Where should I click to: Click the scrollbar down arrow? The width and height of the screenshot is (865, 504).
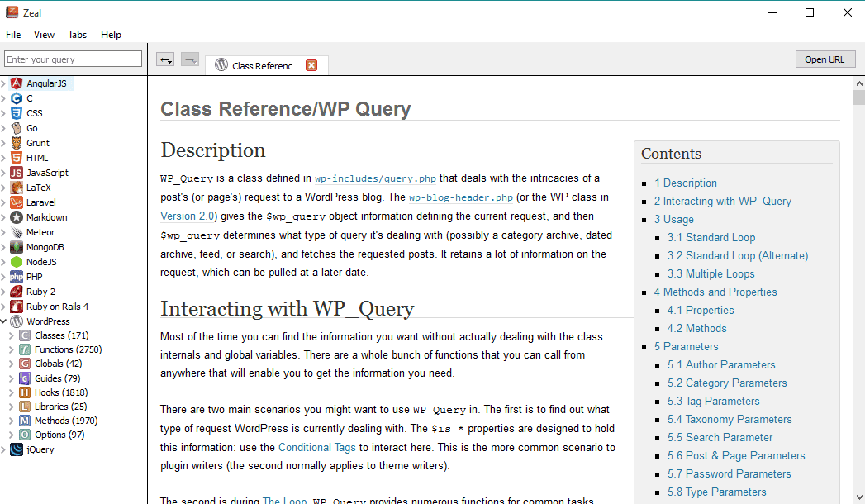[859, 497]
